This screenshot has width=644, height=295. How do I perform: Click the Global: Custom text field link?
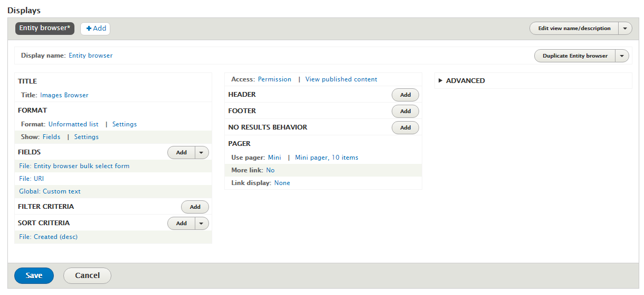tap(50, 191)
